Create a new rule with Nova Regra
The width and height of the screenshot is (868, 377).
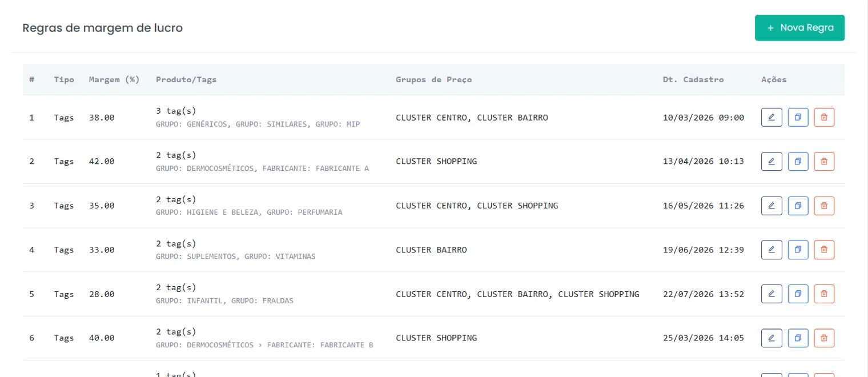click(799, 27)
